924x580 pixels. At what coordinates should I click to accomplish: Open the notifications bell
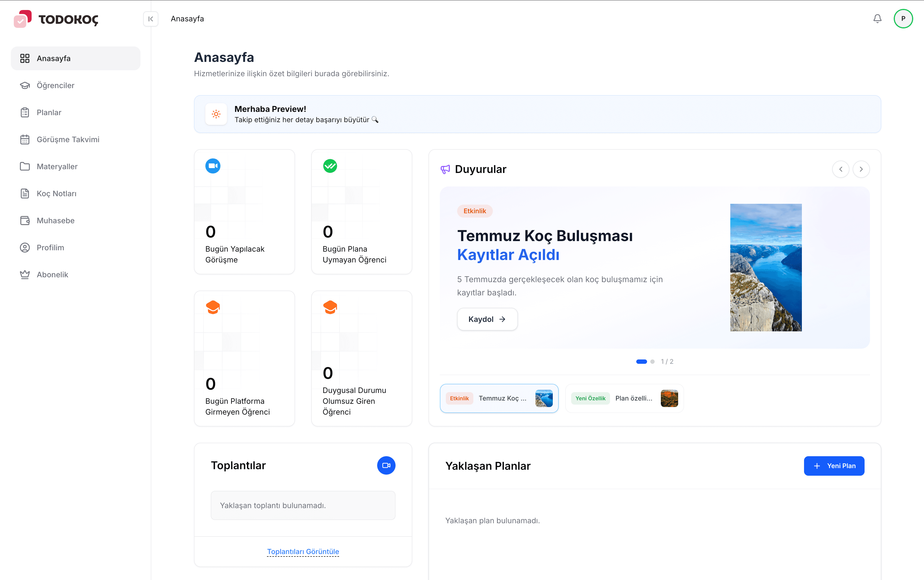click(877, 19)
